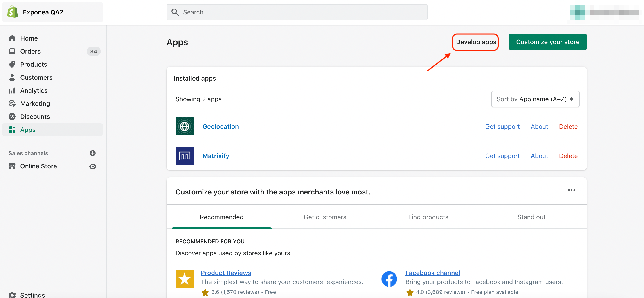Click the Sales channels heading
Viewport: 644px width, 298px height.
click(28, 153)
